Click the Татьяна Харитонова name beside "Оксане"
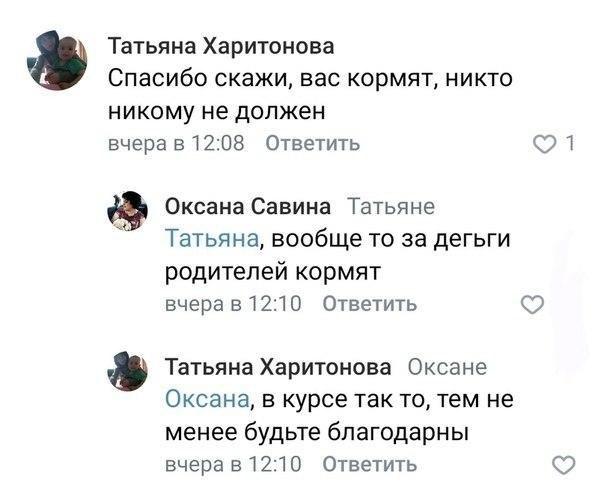 (x=279, y=367)
